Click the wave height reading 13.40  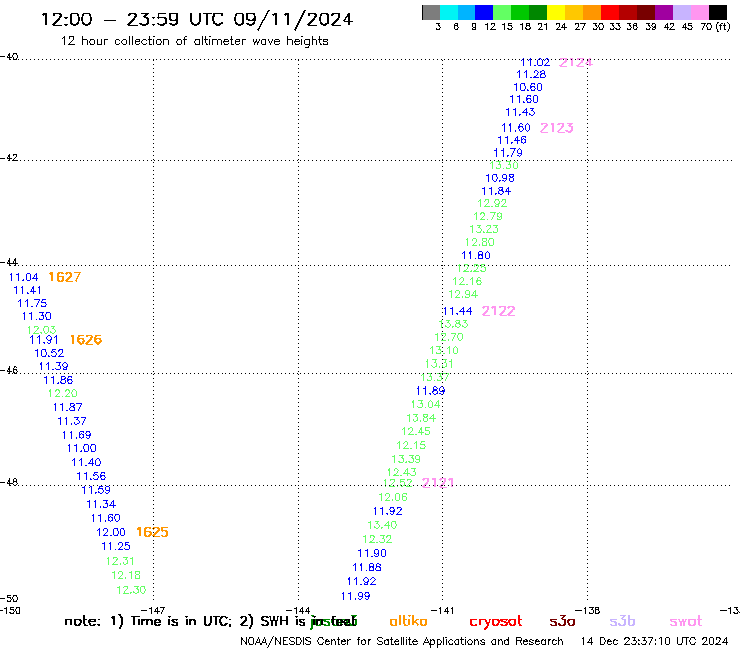(382, 525)
